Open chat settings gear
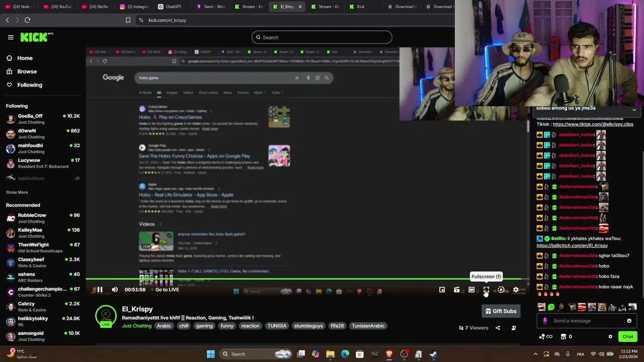 click(x=610, y=337)
